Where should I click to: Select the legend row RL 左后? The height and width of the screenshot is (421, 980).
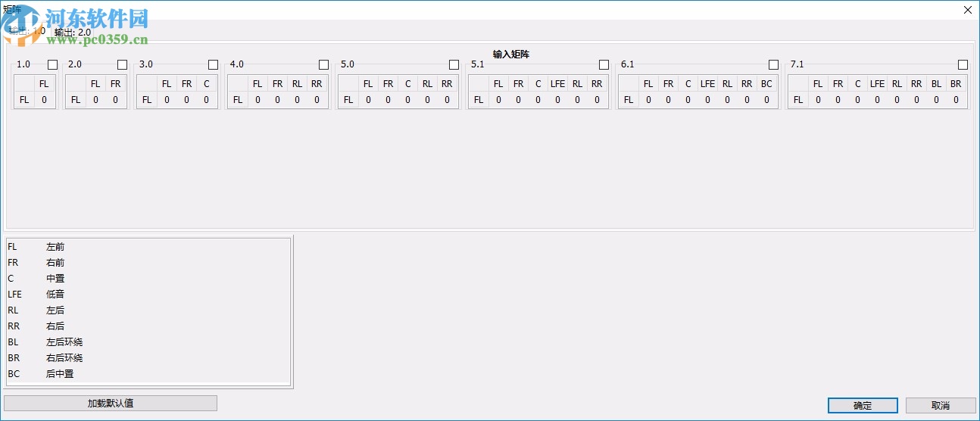tap(148, 310)
